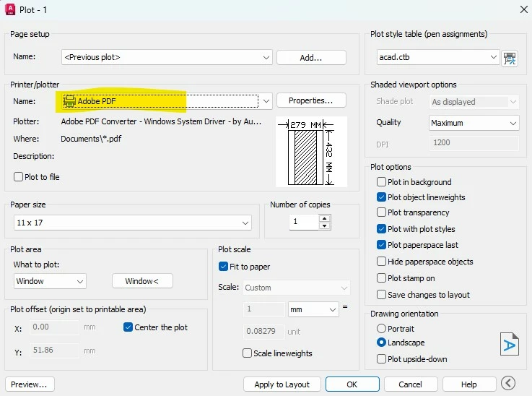Increase number of copies with up arrow

(x=325, y=218)
